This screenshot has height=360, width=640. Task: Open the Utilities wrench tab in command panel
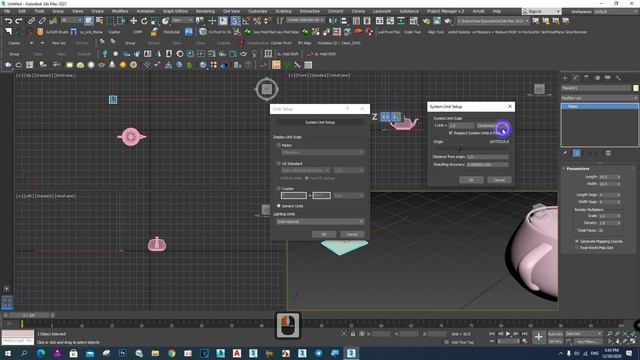tap(618, 78)
